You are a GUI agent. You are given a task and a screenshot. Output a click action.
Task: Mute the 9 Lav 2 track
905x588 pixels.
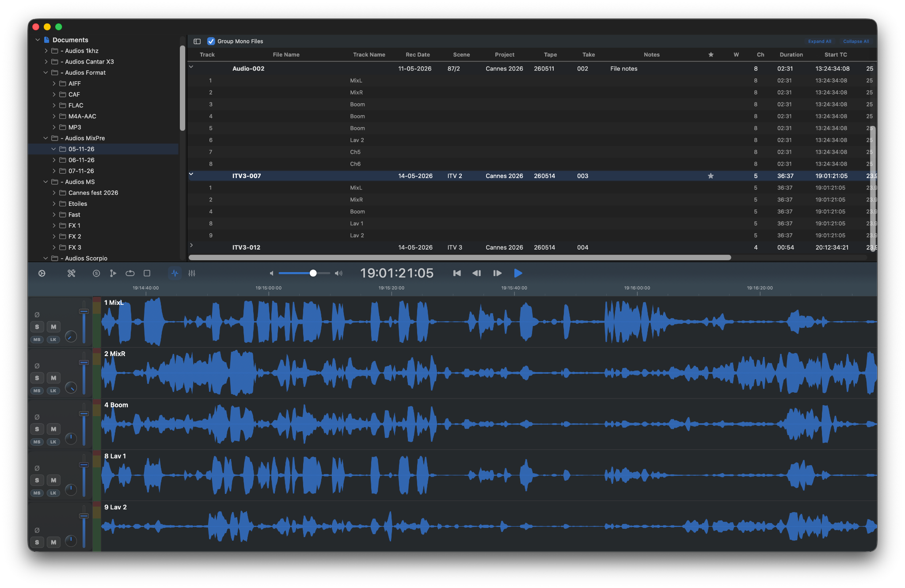click(53, 542)
